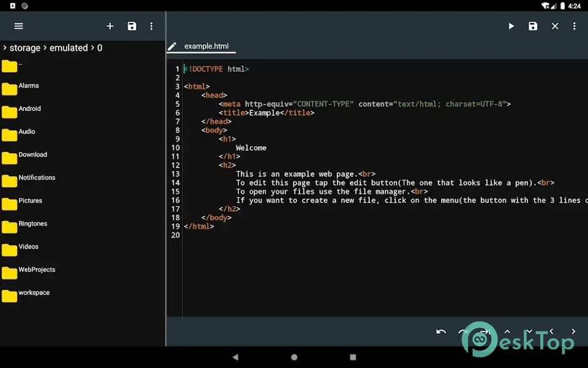Switch to example.html tab
Image resolution: width=588 pixels, height=368 pixels.
click(206, 46)
